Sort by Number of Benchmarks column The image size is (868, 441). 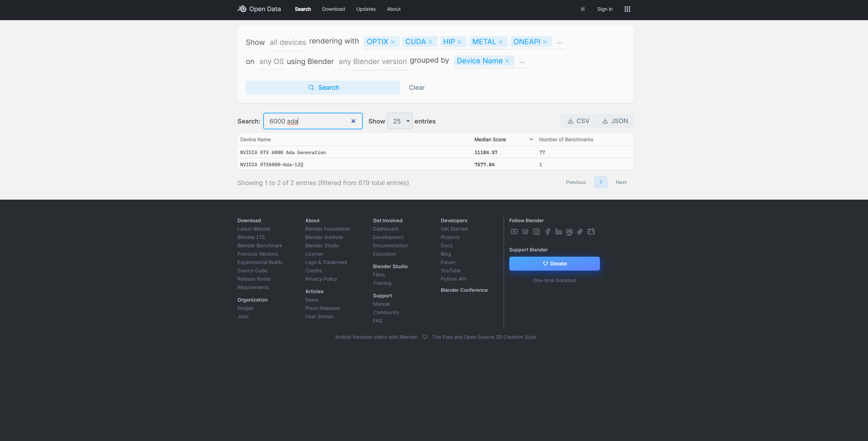585,139
